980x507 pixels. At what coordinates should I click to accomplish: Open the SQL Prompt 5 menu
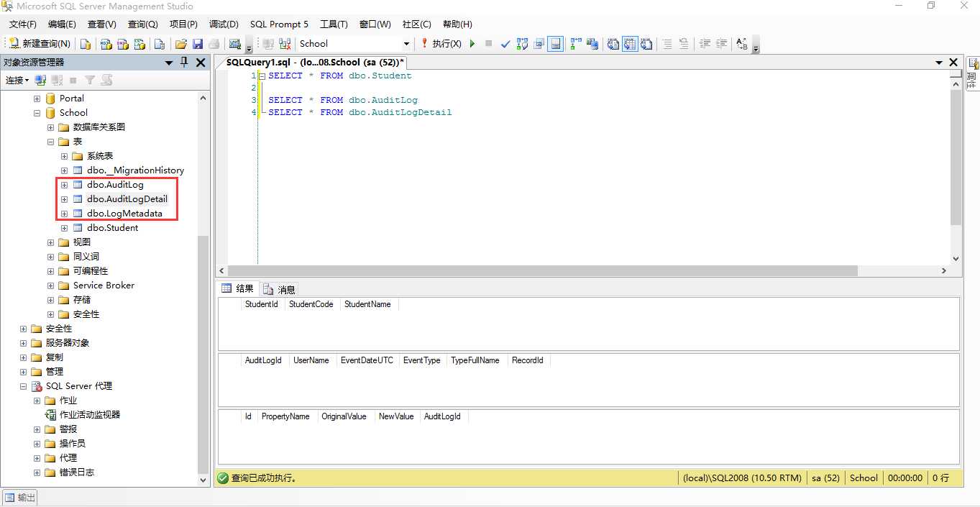tap(279, 24)
